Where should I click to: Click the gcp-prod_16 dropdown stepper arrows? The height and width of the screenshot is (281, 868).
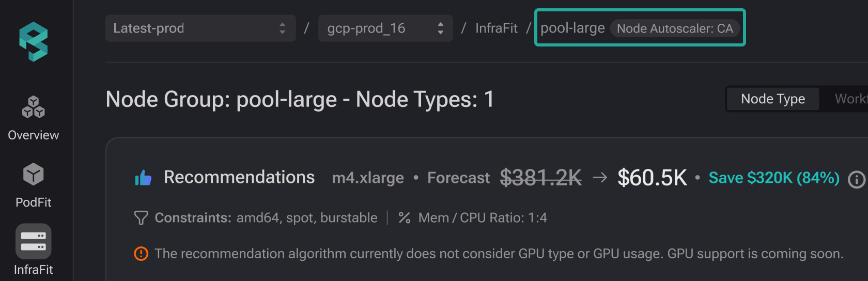[440, 28]
